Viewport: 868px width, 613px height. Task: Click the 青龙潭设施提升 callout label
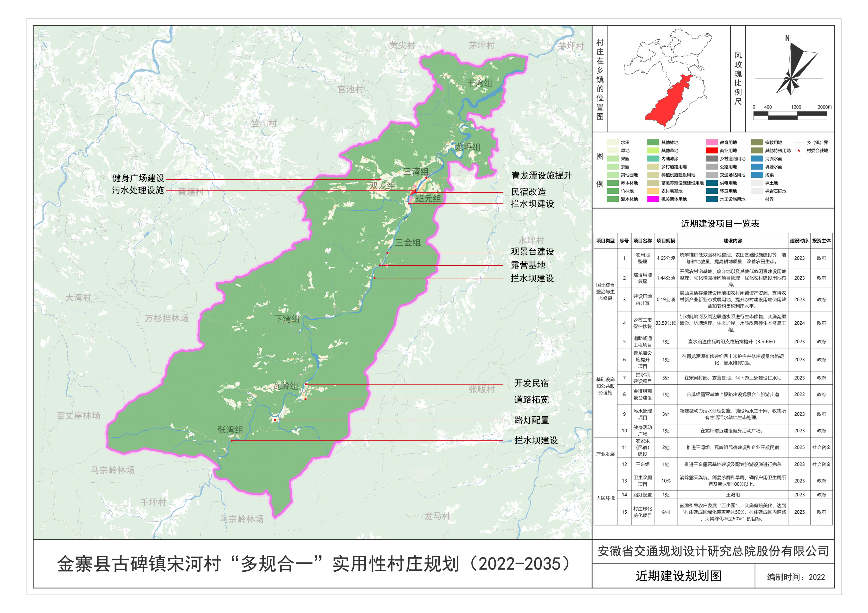[x=542, y=175]
